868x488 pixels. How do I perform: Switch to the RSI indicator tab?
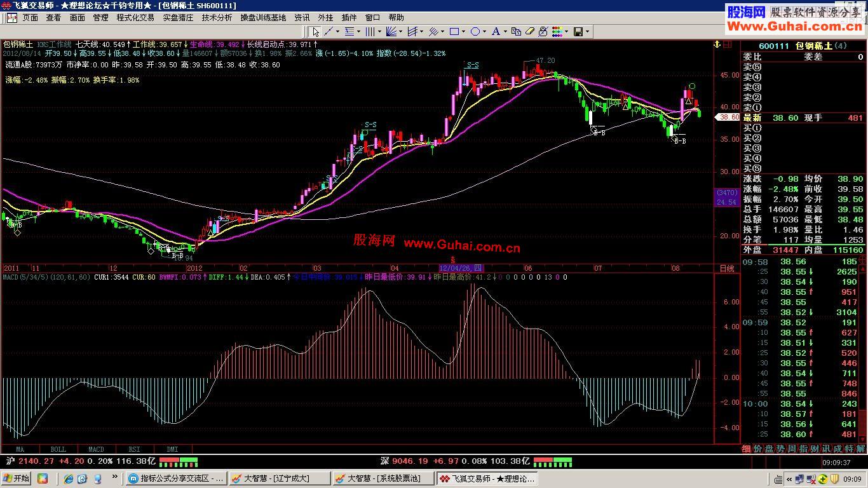point(134,449)
